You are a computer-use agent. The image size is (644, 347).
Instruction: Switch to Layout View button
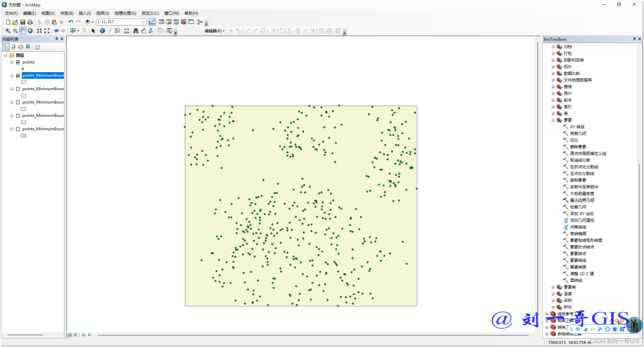click(x=75, y=335)
